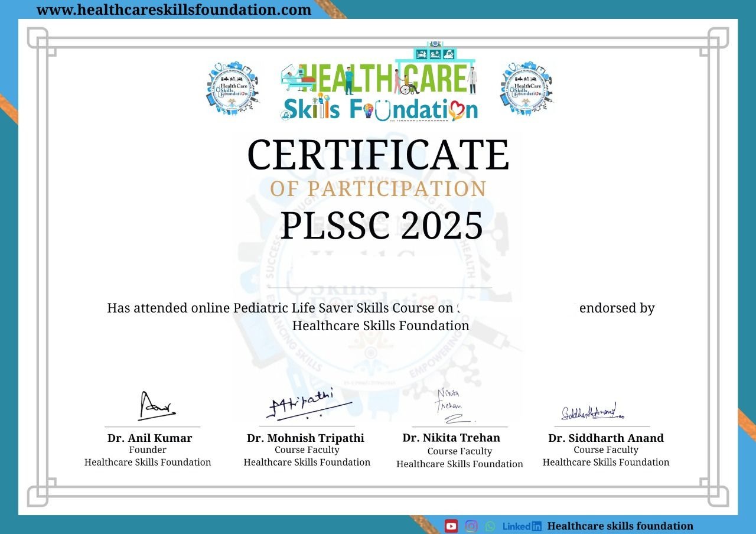
Task: Click the Healthcare Skills Foundation banner logo
Action: [x=379, y=84]
